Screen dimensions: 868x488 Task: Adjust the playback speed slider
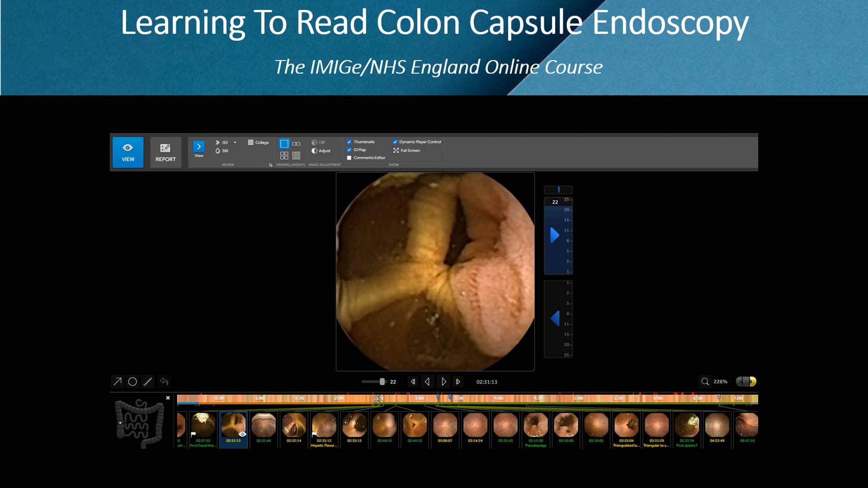pos(382,382)
